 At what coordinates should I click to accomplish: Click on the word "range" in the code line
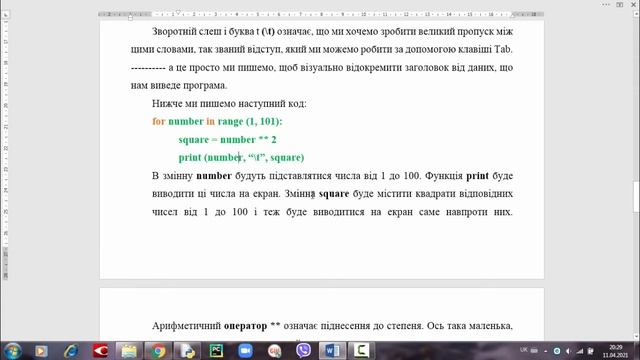[x=230, y=122]
